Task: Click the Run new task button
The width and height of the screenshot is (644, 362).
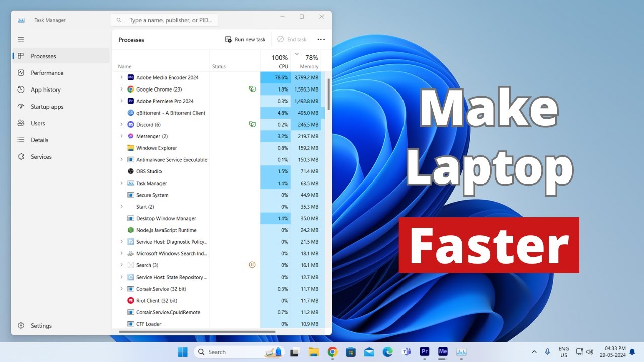Action: [x=245, y=39]
